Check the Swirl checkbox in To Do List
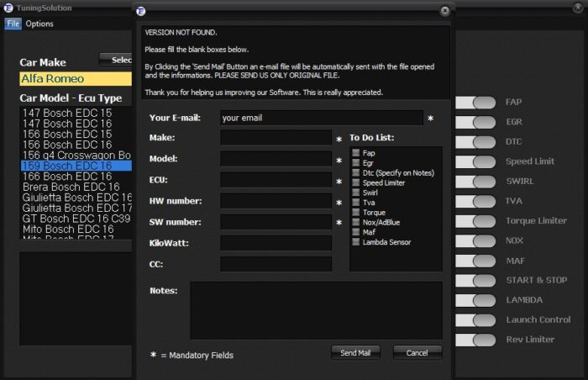The width and height of the screenshot is (588, 380). (356, 193)
